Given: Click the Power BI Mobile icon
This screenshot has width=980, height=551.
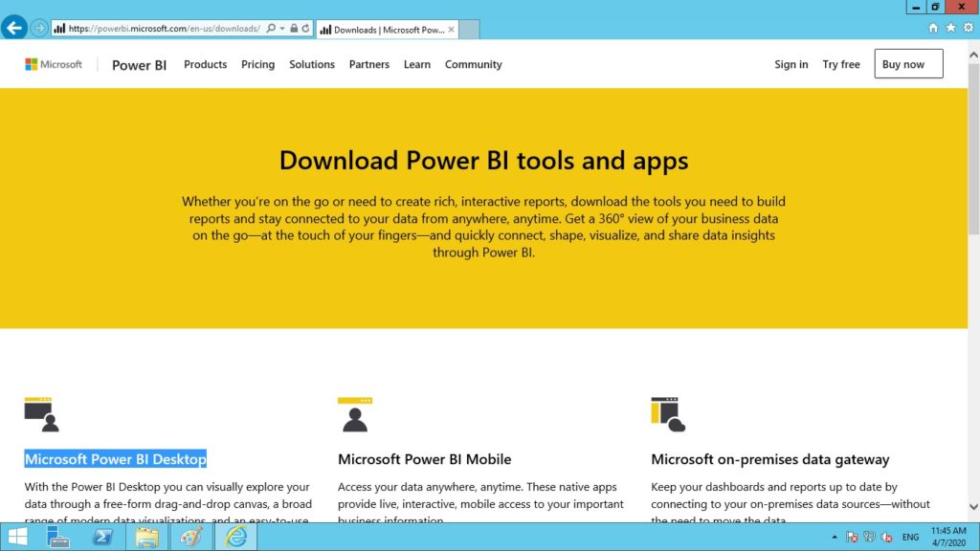Looking at the screenshot, I should pyautogui.click(x=355, y=414).
